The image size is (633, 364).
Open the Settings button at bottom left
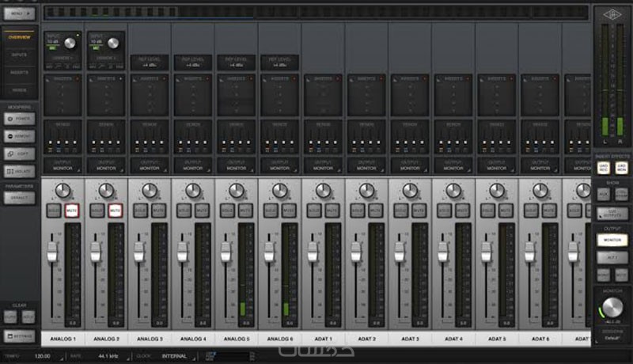(x=19, y=336)
